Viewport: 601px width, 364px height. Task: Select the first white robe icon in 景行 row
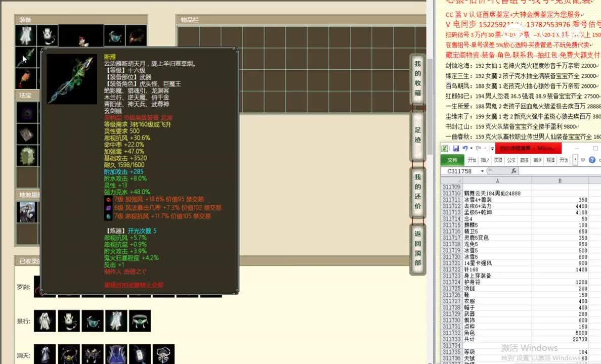[45, 321]
